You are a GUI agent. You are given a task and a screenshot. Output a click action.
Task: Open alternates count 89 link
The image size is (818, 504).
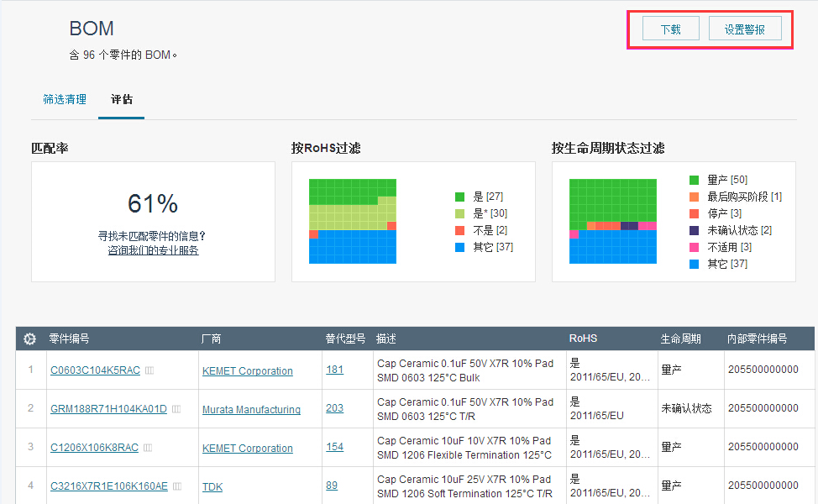(332, 486)
